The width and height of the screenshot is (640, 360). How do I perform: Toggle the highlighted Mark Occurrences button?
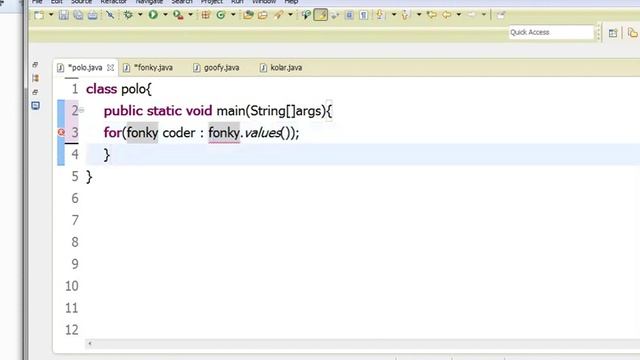click(321, 15)
